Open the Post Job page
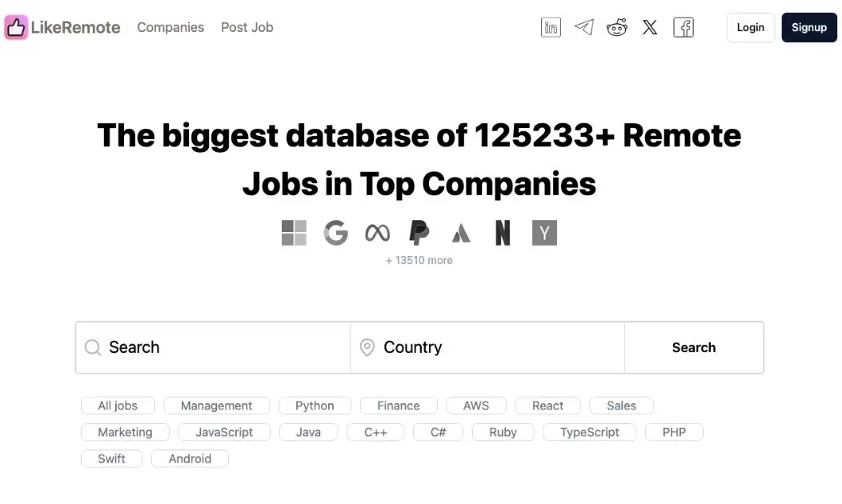Screen dimensions: 842x504 (247, 26)
